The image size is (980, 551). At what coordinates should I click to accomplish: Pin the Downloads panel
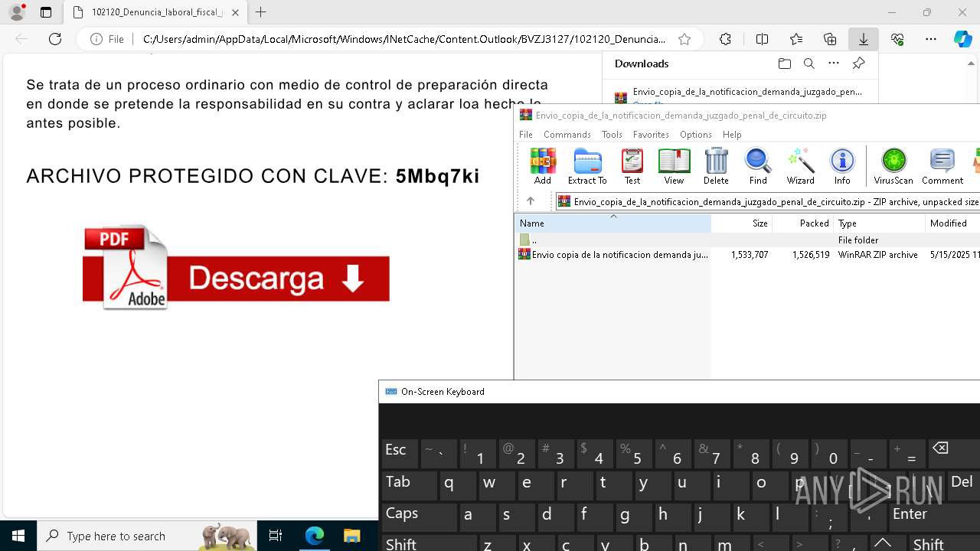pos(858,64)
